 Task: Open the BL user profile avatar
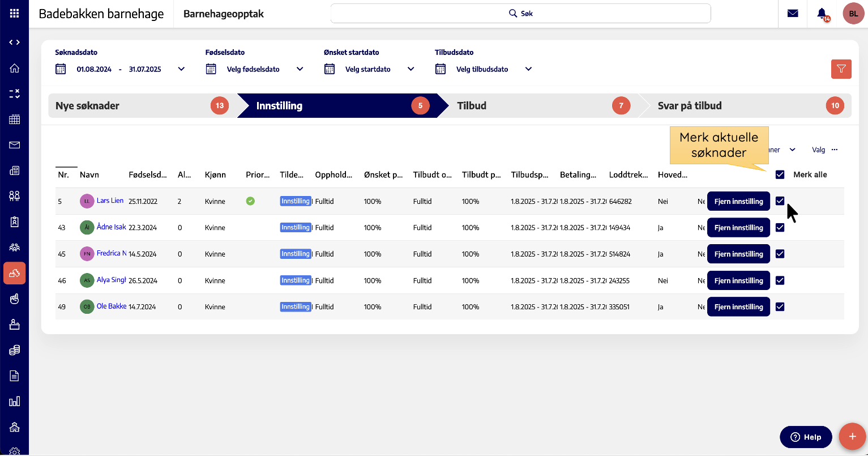[x=853, y=14]
